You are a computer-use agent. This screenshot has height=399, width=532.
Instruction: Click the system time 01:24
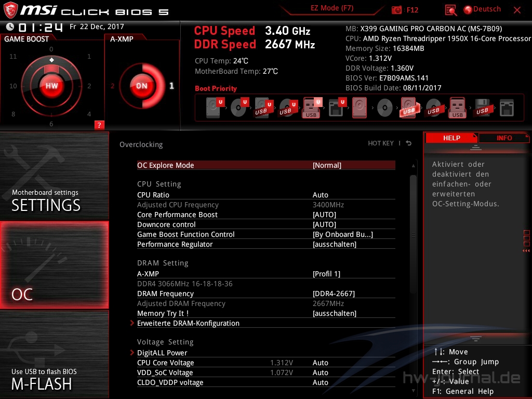[x=41, y=27]
